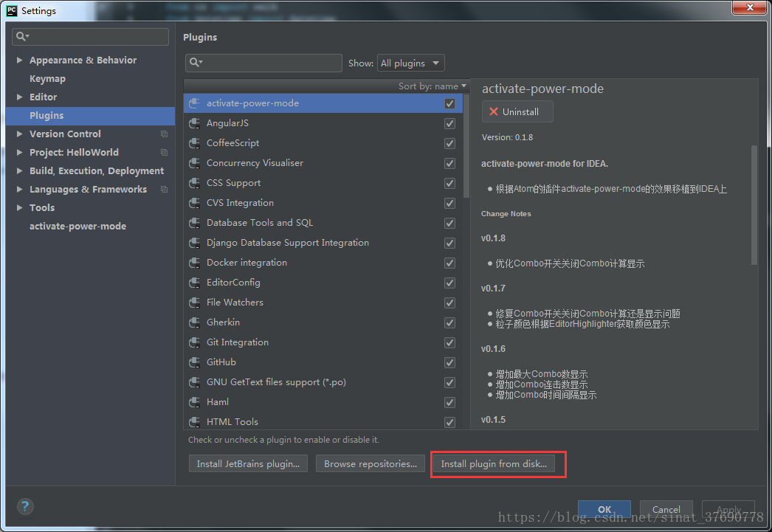Select Tools category label
The image size is (772, 532).
pyautogui.click(x=42, y=207)
